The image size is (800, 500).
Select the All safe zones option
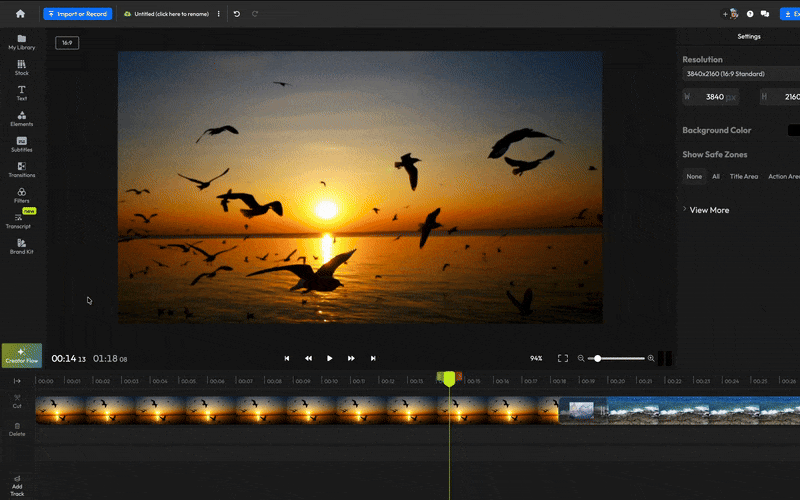click(x=715, y=176)
